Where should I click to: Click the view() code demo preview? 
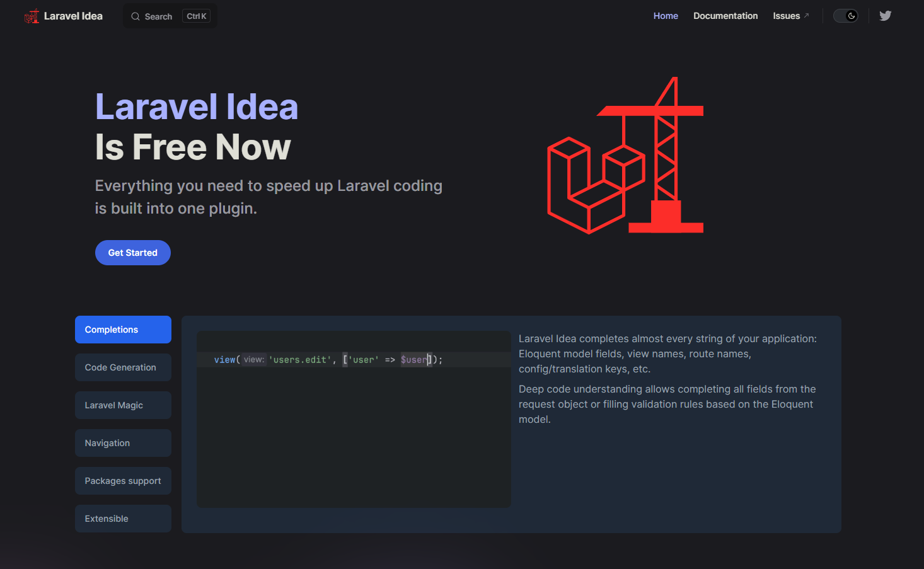pyautogui.click(x=354, y=419)
